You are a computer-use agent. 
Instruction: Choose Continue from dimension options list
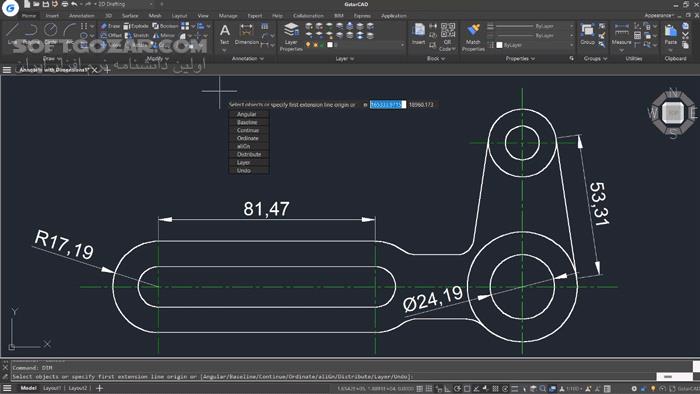coord(249,130)
